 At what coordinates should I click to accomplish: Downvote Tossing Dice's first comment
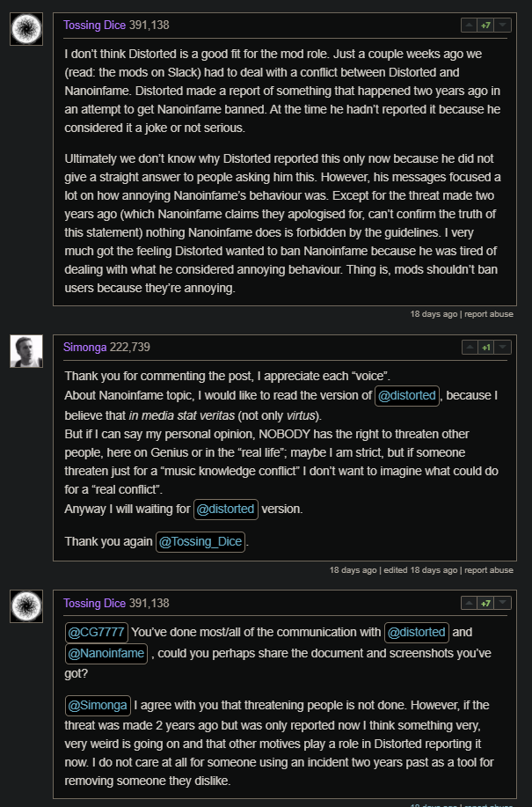[x=503, y=25]
